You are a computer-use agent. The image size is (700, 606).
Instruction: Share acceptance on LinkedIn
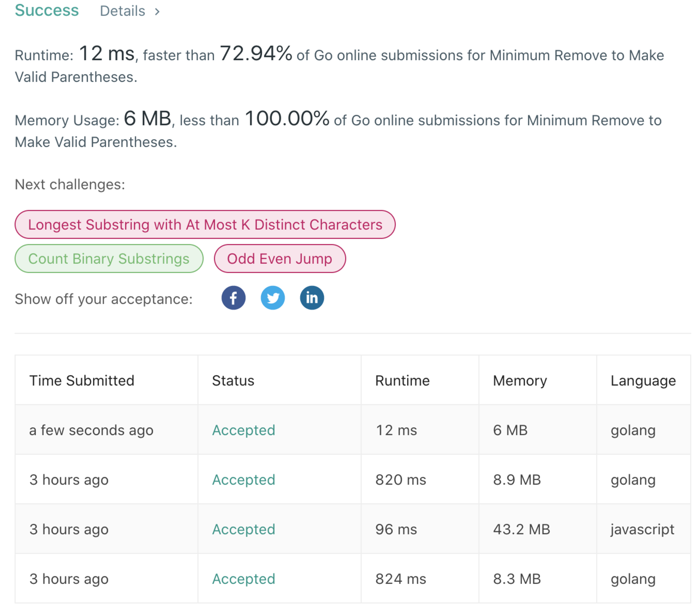point(312,298)
